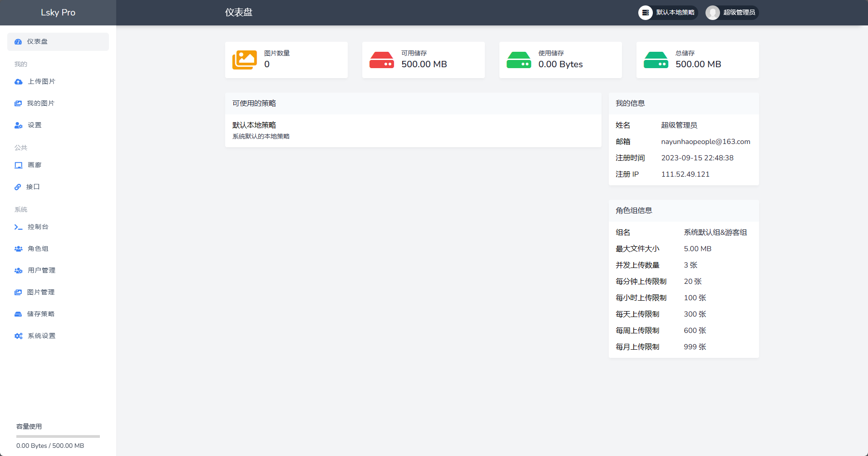
Task: Click the dashboard gauge icon in sidebar
Action: (x=18, y=42)
